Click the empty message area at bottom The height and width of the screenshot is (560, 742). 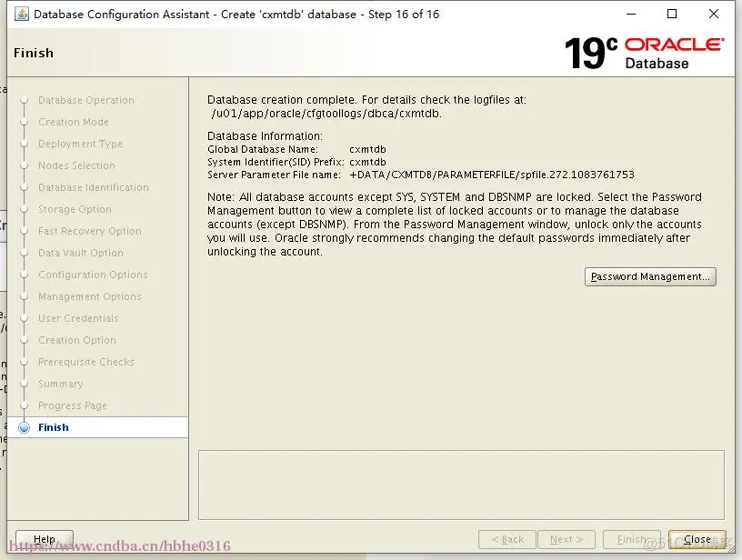coord(461,485)
